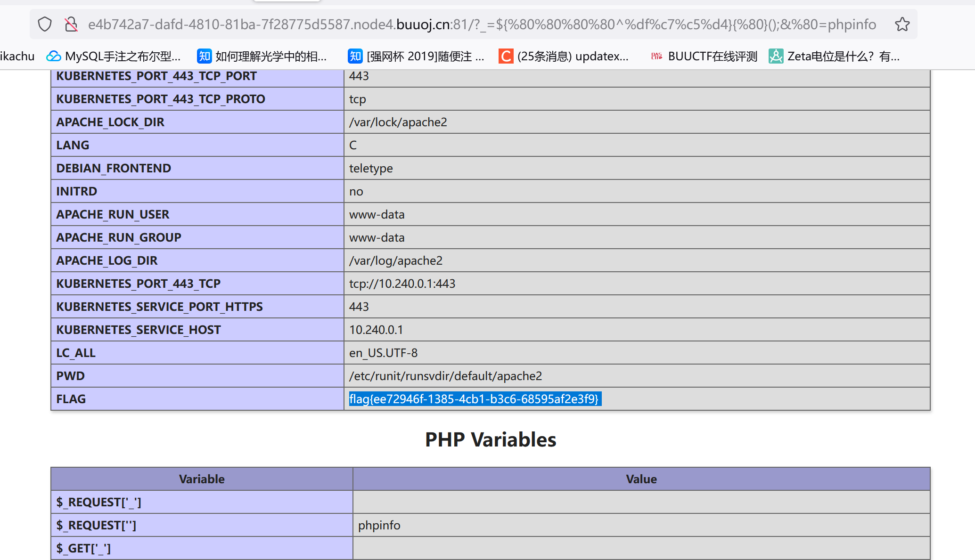Click the /etc/runit/runsvdir/default/apache2 value
This screenshot has width=975, height=560.
(x=445, y=376)
